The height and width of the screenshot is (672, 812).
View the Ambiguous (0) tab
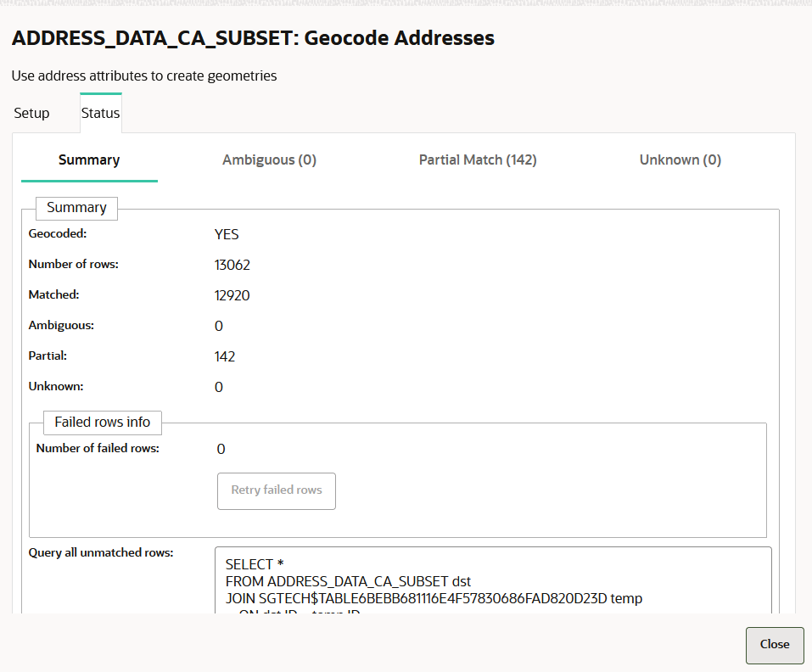pyautogui.click(x=269, y=160)
